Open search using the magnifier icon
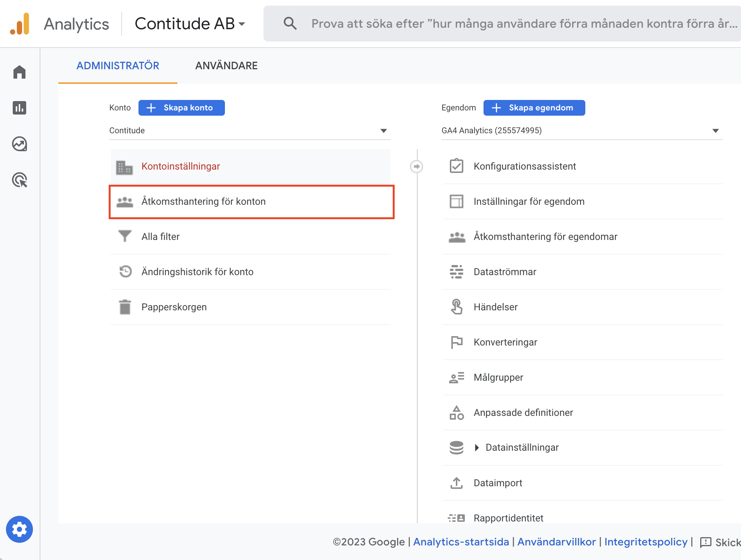This screenshot has width=741, height=560. click(290, 23)
